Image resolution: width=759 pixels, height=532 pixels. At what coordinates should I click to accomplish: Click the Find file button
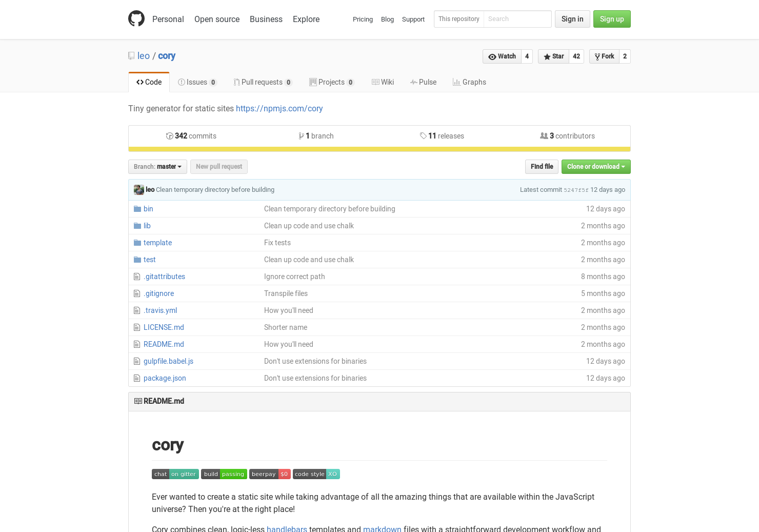pyautogui.click(x=542, y=167)
